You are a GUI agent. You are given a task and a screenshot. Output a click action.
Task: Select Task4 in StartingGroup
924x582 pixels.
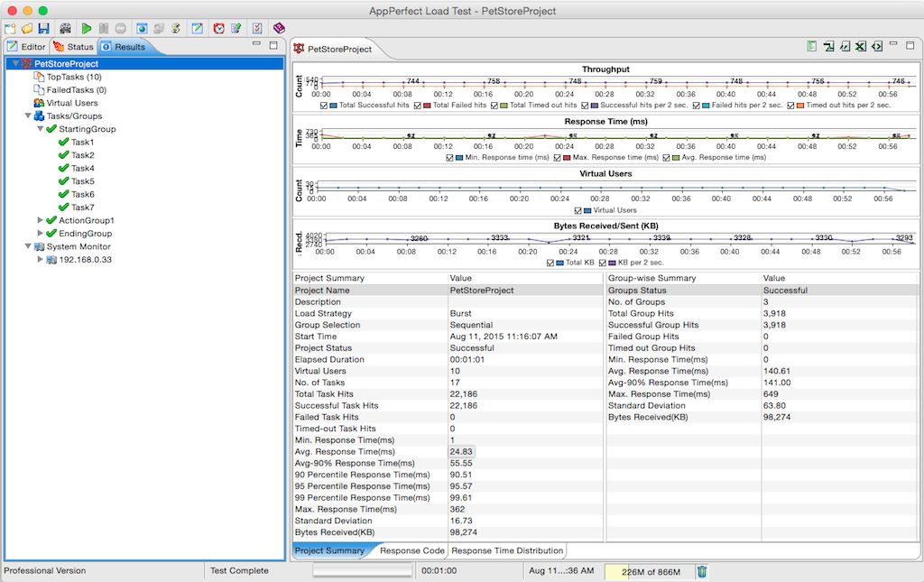(82, 169)
